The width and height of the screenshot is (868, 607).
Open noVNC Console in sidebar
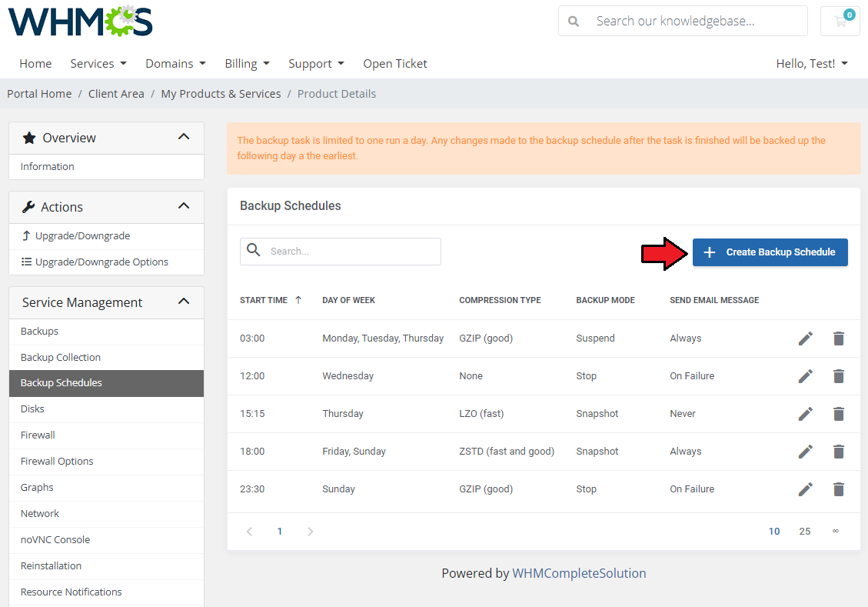pyautogui.click(x=106, y=539)
